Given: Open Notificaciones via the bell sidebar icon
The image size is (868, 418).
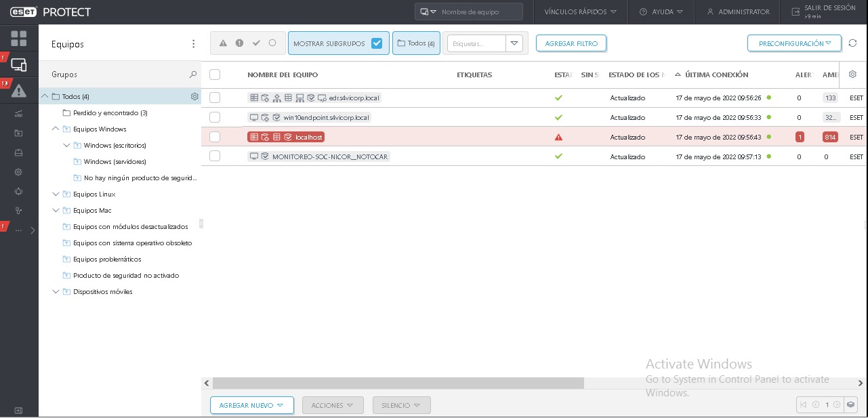Looking at the screenshot, I should pyautogui.click(x=18, y=192).
